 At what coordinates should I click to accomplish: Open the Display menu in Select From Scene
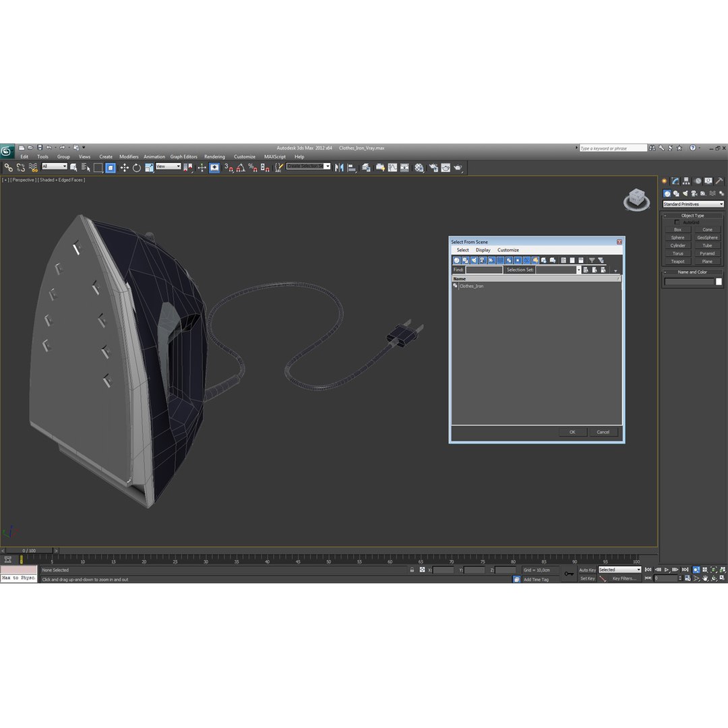483,250
